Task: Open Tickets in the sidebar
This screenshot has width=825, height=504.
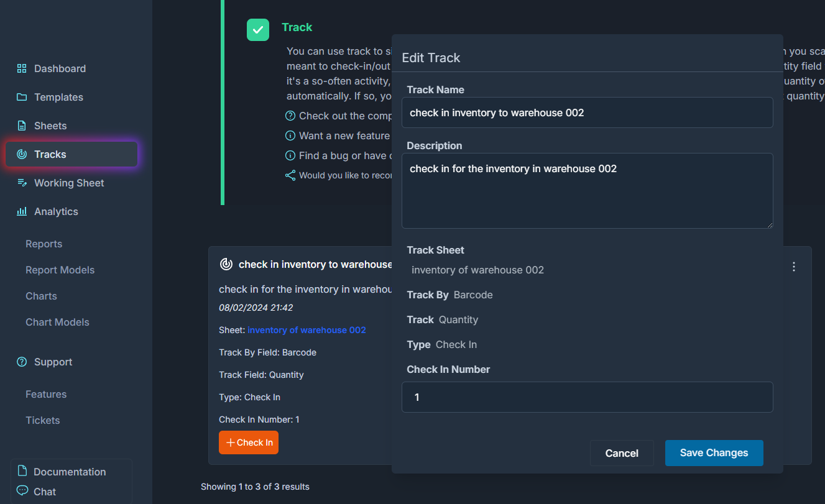Action: point(43,420)
